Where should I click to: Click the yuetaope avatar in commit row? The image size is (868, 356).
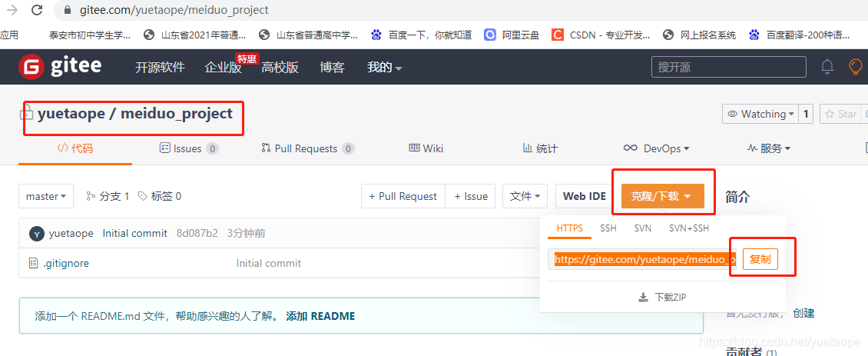(x=36, y=234)
